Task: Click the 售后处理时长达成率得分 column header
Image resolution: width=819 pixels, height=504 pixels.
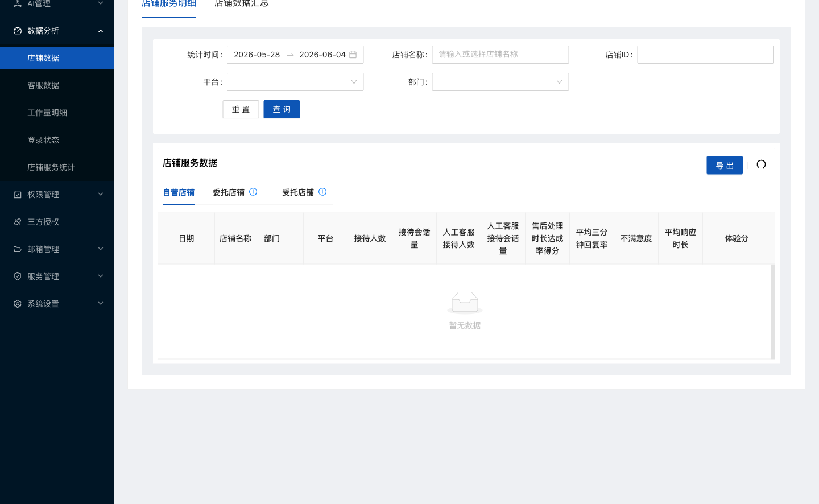Action: pyautogui.click(x=547, y=238)
